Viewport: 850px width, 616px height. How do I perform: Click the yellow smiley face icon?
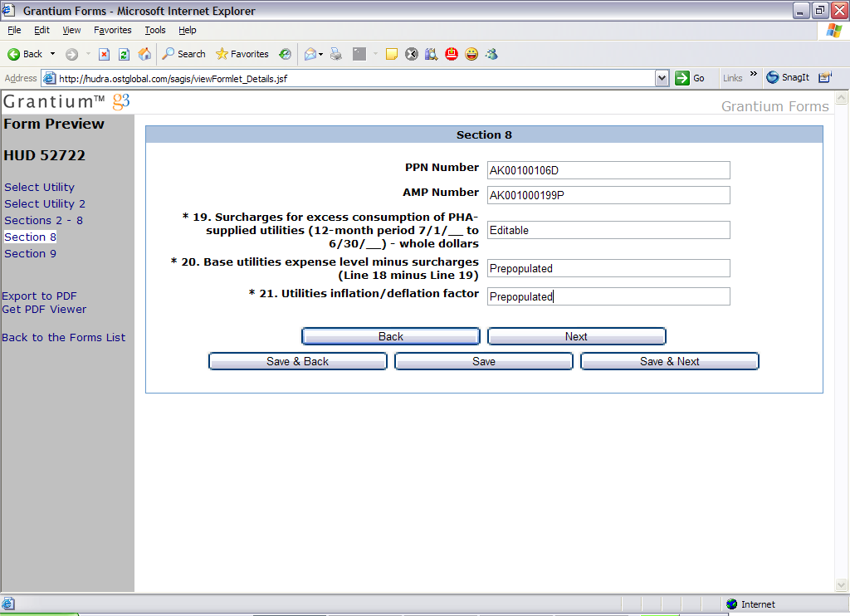471,54
